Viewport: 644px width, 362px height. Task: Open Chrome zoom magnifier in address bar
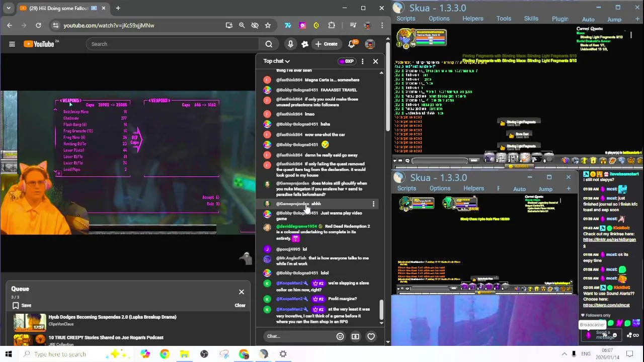242,25
